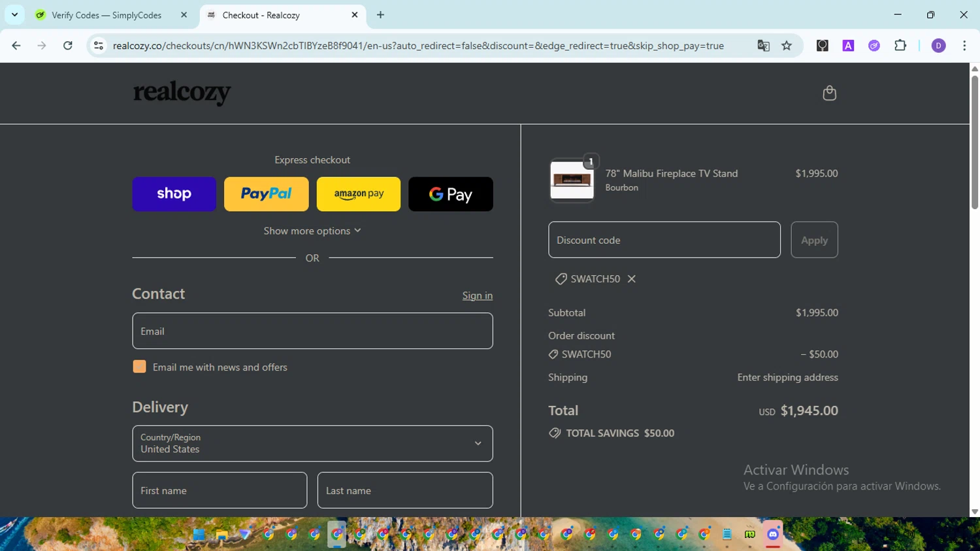The width and height of the screenshot is (980, 551).
Task: Click the Malibu Fireplace TV Stand thumbnail
Action: pyautogui.click(x=572, y=180)
